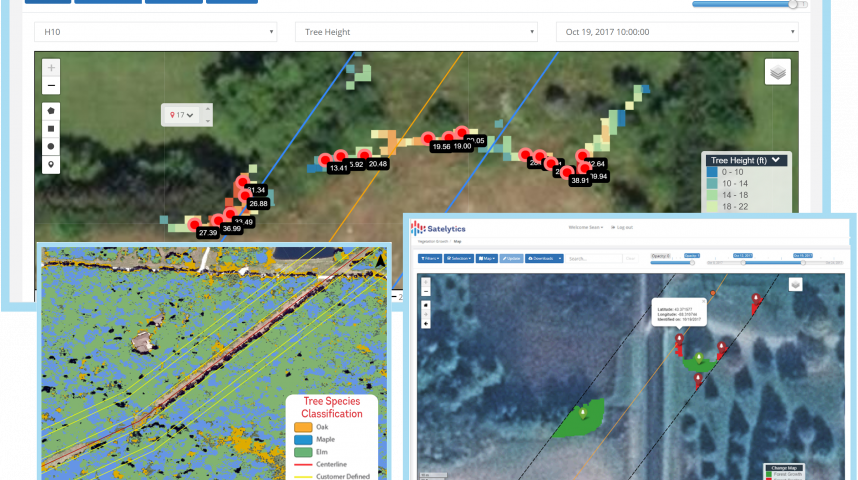The image size is (858, 480).
Task: Open the H10 selection dropdown
Action: coord(155,32)
